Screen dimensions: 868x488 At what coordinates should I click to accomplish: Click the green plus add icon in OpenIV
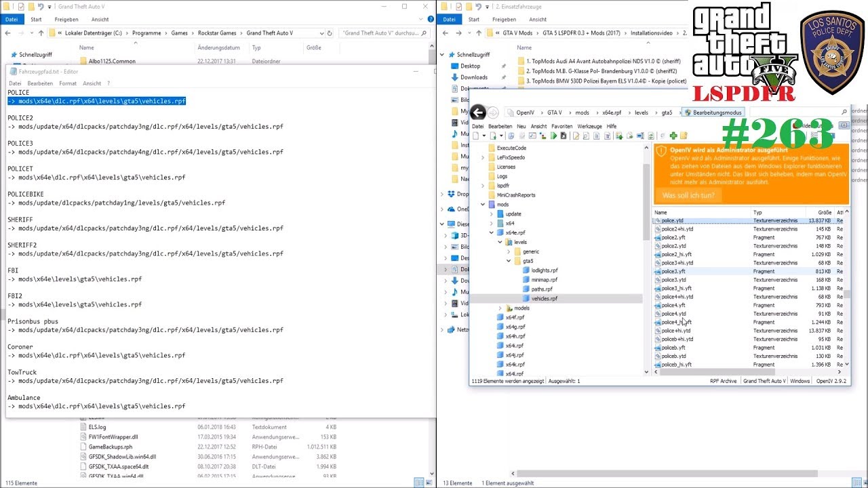coord(673,136)
